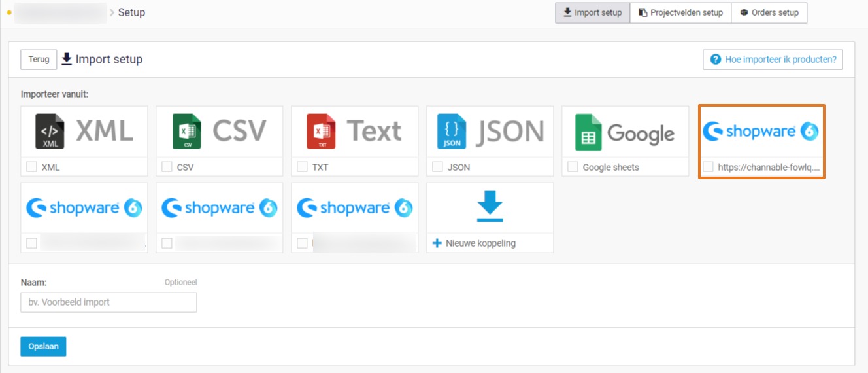Click the Setup breadcrumb text
Screen dimensions: 868x373
coord(131,12)
